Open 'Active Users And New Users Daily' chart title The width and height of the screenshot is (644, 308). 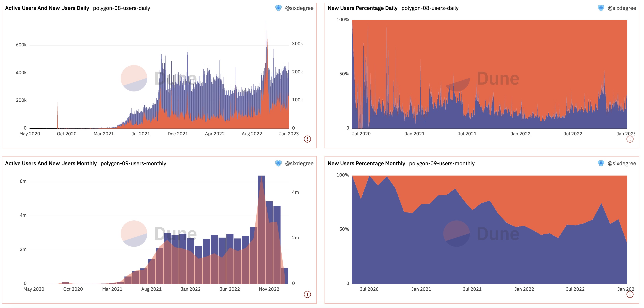click(x=47, y=8)
